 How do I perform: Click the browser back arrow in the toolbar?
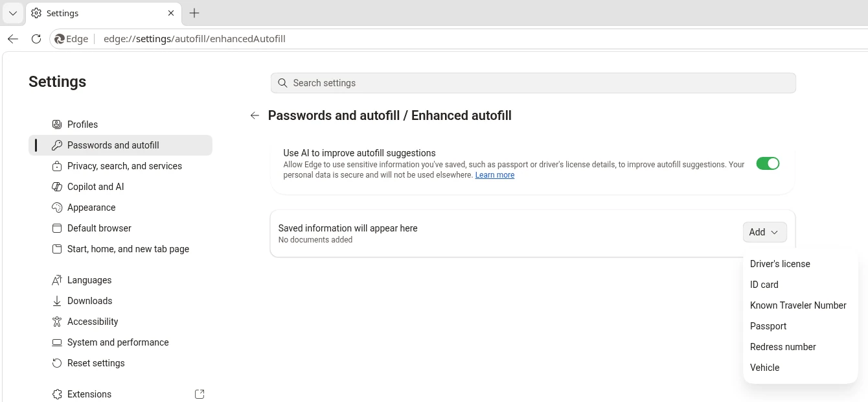pyautogui.click(x=13, y=39)
